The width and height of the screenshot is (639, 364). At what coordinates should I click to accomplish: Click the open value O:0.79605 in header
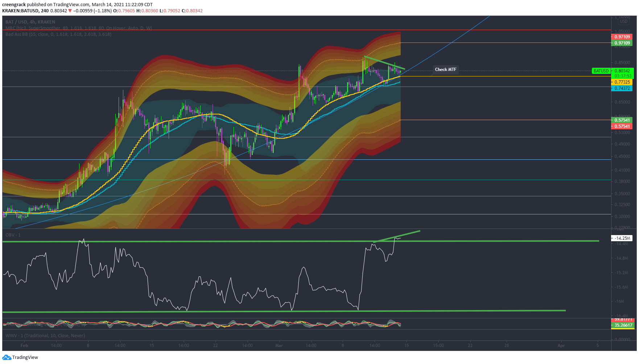point(124,11)
